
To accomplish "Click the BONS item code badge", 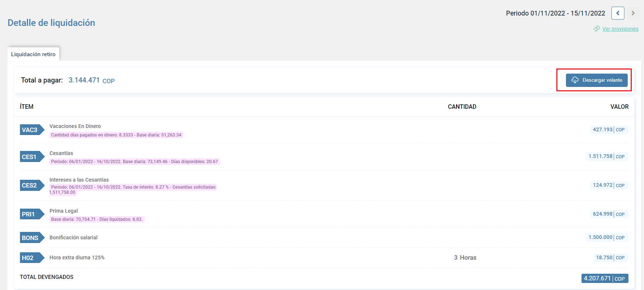I will [32, 238].
